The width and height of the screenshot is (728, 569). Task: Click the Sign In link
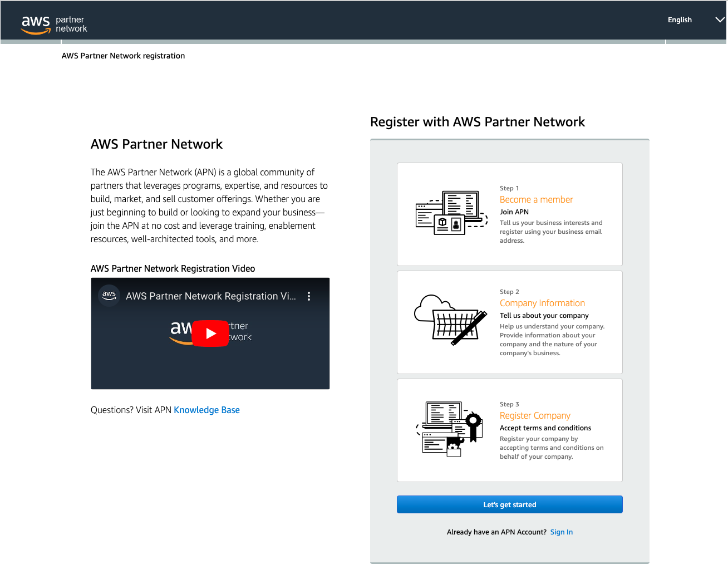[x=561, y=532]
